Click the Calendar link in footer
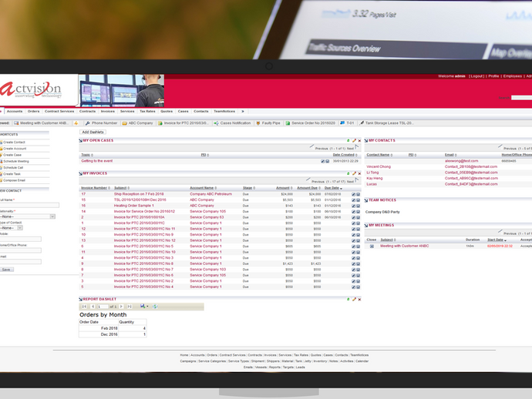 (362, 361)
